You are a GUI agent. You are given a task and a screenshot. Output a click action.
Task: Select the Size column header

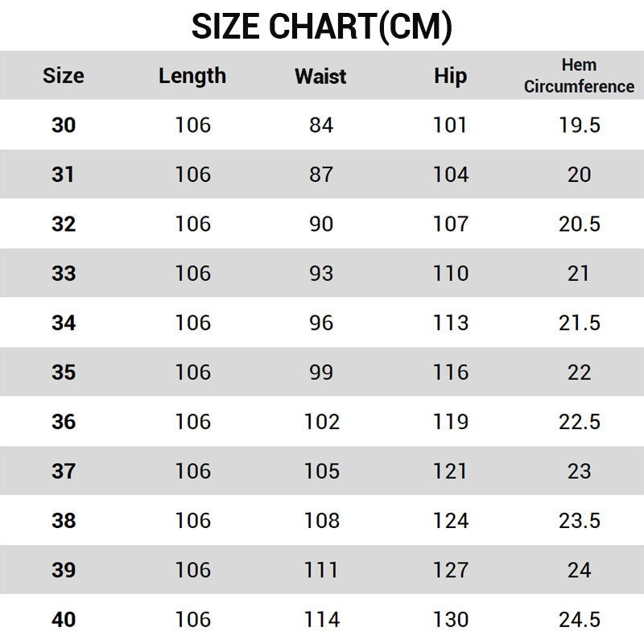click(63, 76)
